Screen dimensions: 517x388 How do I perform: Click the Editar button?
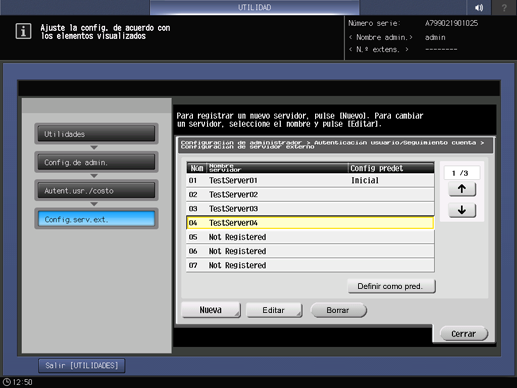[x=274, y=310]
